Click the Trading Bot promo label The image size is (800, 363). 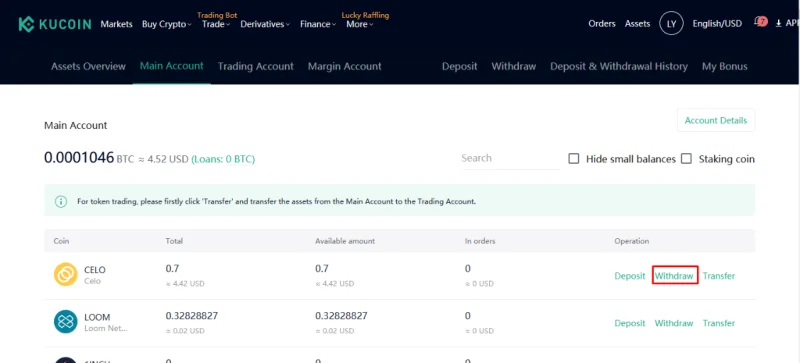tap(217, 15)
